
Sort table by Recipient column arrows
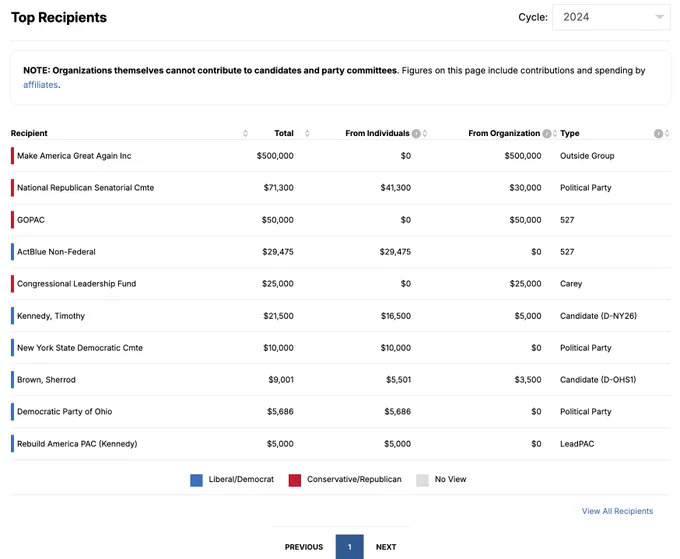(245, 133)
